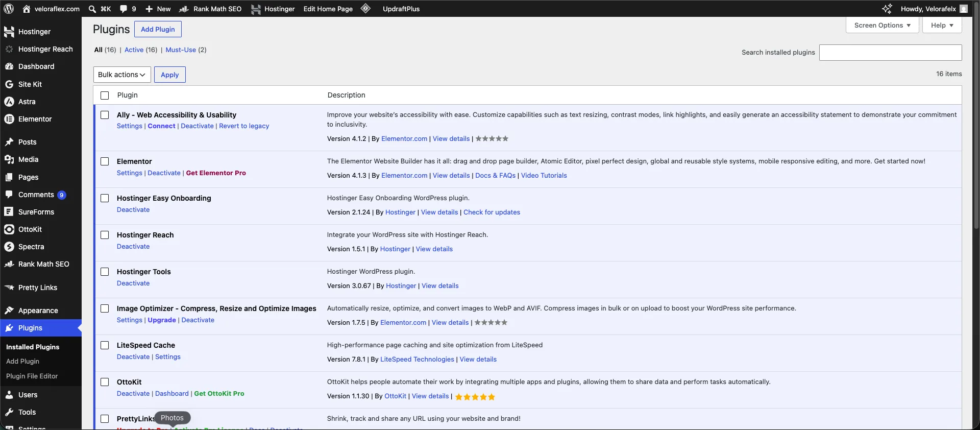
Task: Click Check for updates for Hostinger Onboarding
Action: point(492,212)
